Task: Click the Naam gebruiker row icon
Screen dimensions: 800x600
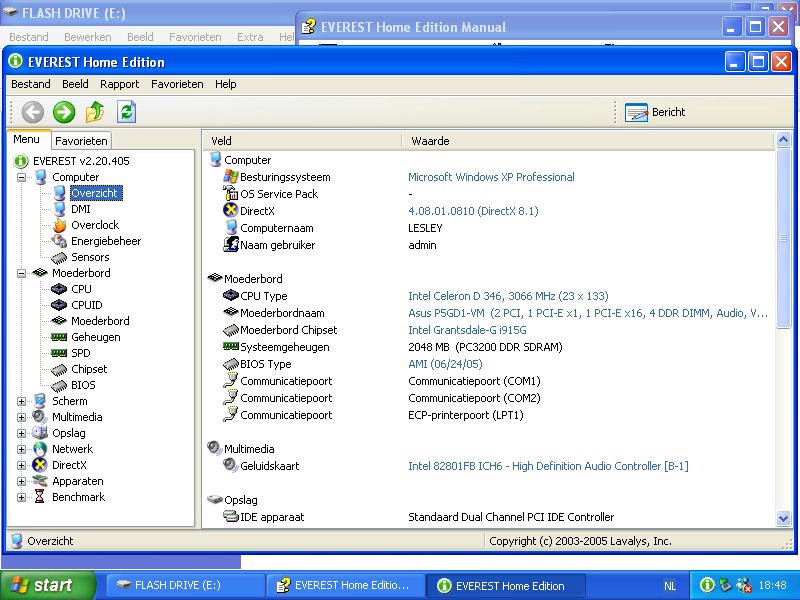Action: click(x=231, y=244)
